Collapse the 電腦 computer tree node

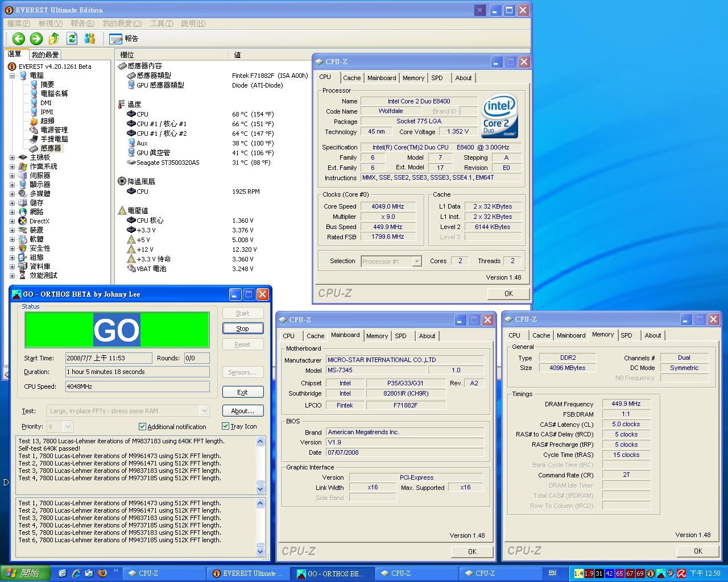(12, 76)
